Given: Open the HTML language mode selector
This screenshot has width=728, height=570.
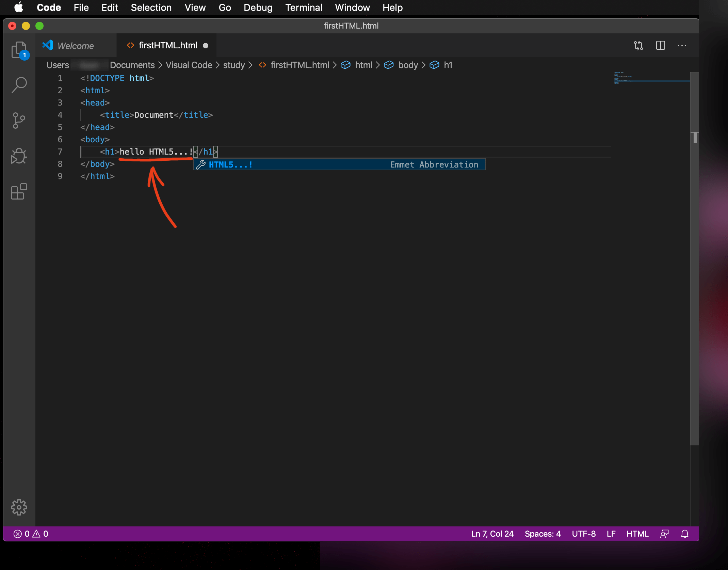Looking at the screenshot, I should 637,534.
